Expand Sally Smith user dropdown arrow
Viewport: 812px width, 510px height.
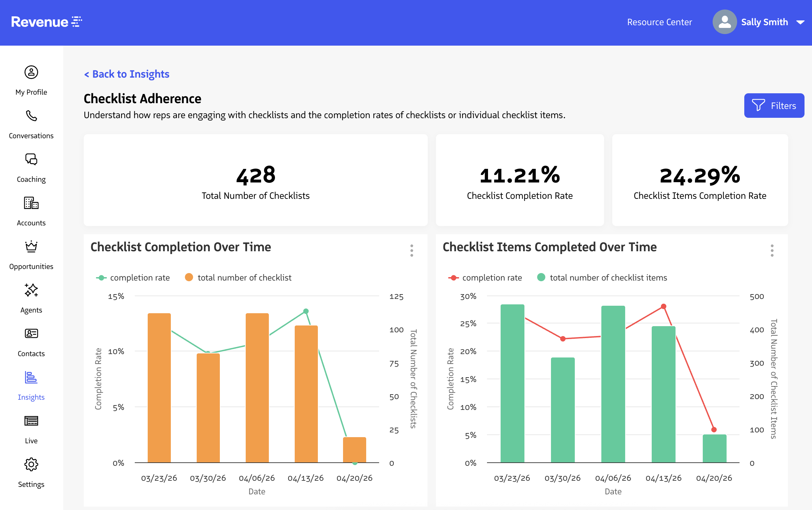click(x=800, y=22)
